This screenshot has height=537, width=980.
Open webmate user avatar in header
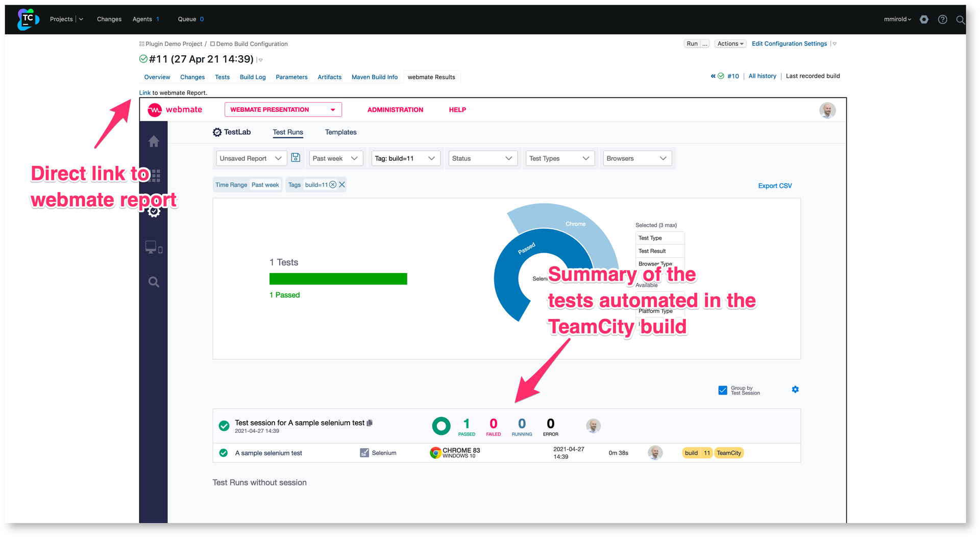coord(827,110)
